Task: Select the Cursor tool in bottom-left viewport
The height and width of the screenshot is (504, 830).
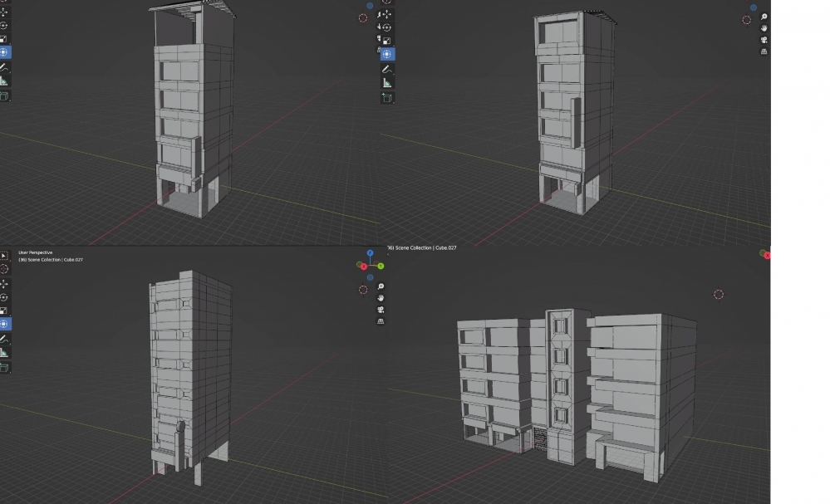Action: click(x=4, y=269)
